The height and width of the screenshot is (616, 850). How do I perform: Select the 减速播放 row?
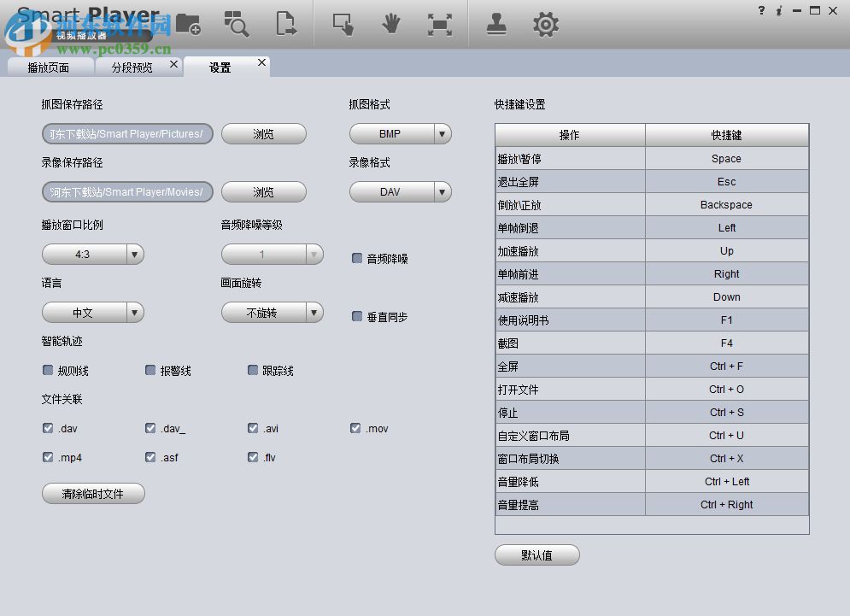(x=652, y=296)
